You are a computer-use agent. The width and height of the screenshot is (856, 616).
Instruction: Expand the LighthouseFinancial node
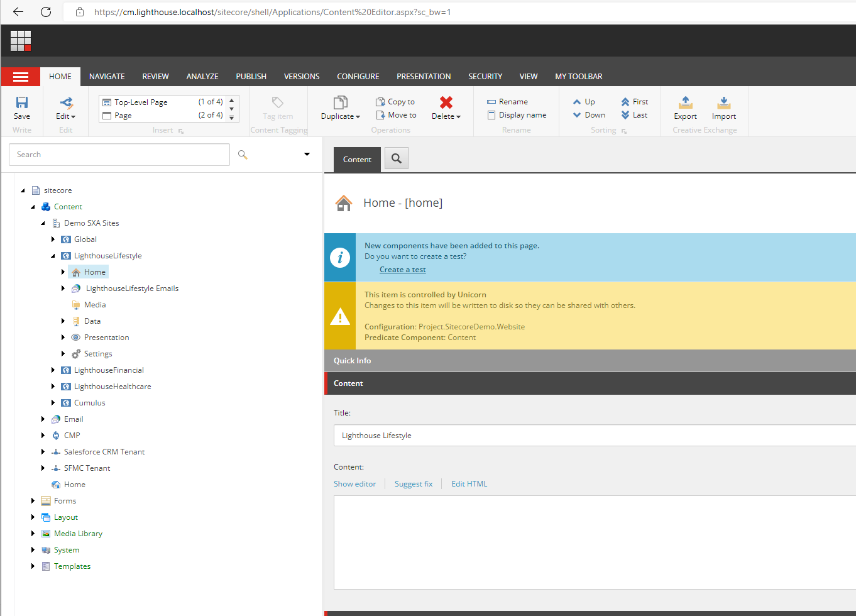(53, 370)
